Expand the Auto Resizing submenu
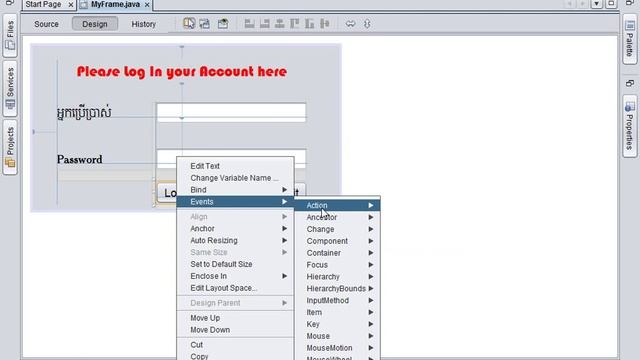640x360 pixels. [235, 240]
